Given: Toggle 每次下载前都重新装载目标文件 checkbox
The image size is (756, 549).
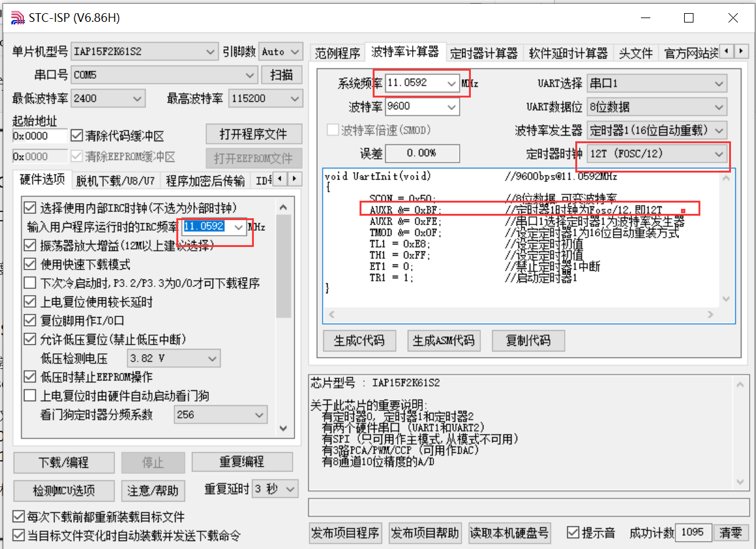Looking at the screenshot, I should point(19,517).
